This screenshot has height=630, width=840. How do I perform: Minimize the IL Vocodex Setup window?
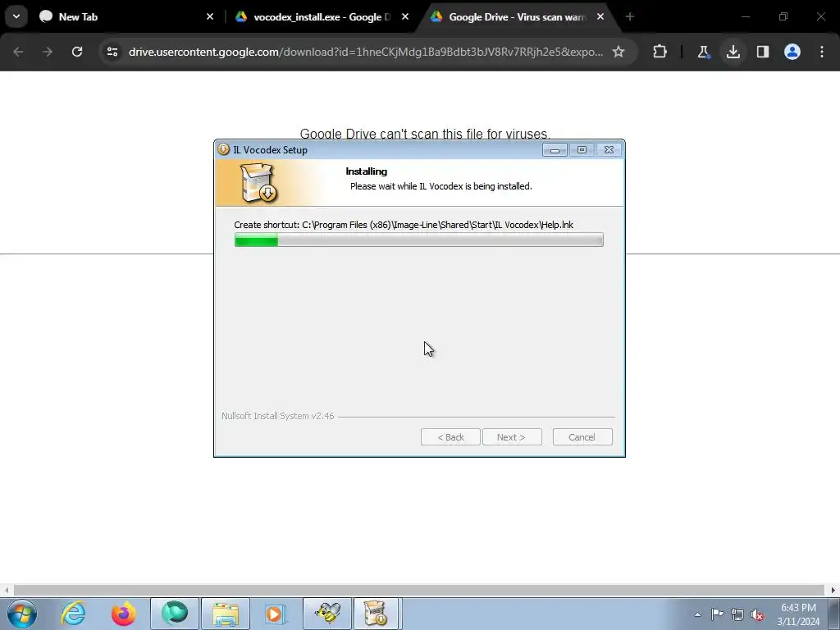555,150
